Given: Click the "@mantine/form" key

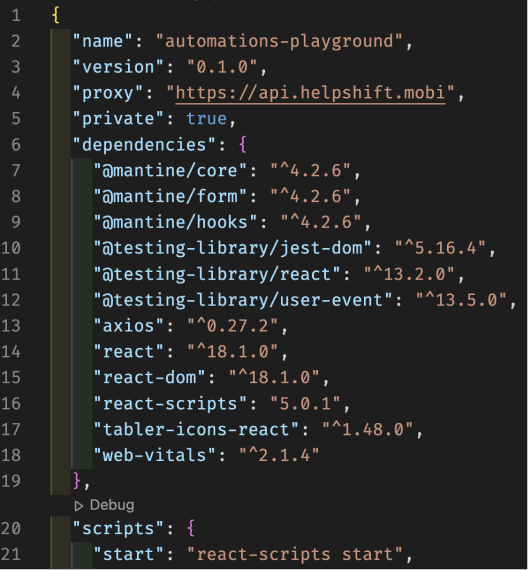Looking at the screenshot, I should coord(170,196).
